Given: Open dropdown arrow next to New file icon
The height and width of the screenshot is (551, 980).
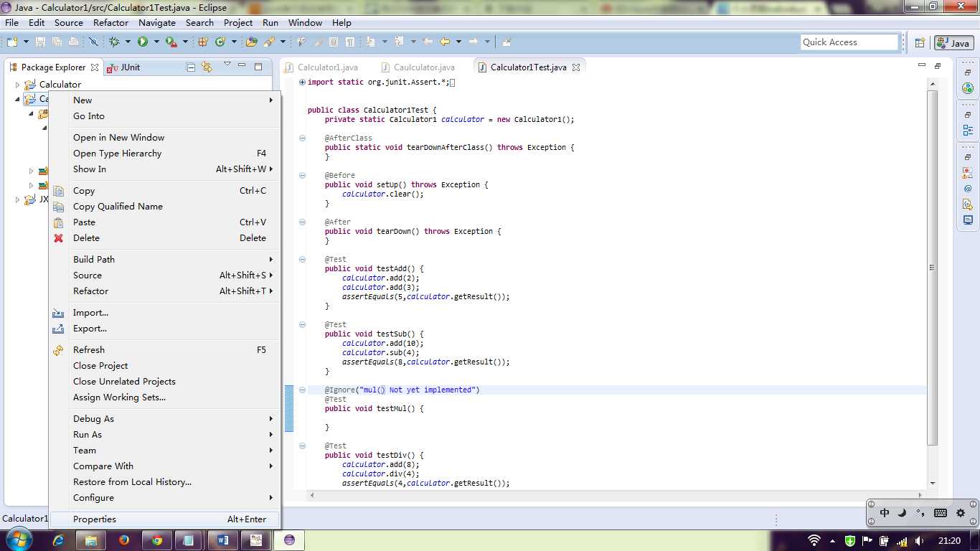Looking at the screenshot, I should pos(26,42).
